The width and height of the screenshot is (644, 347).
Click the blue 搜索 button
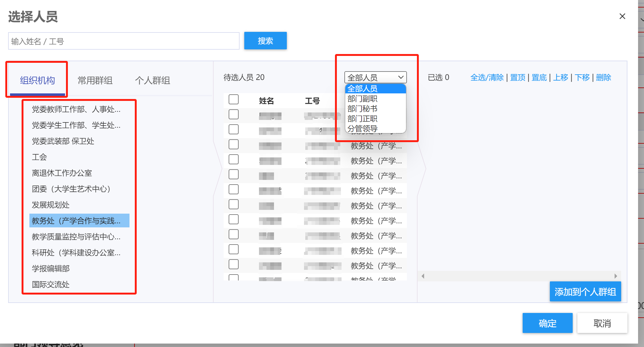pos(265,41)
